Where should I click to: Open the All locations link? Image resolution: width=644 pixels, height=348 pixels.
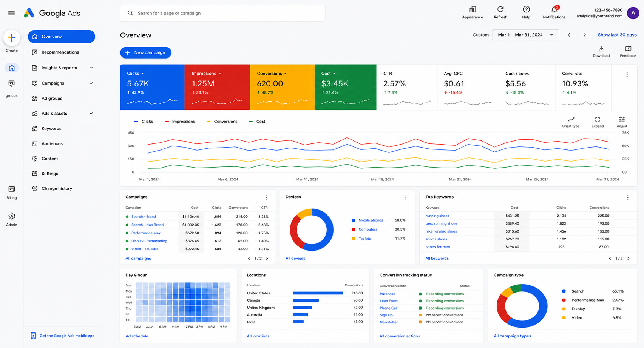click(x=258, y=336)
